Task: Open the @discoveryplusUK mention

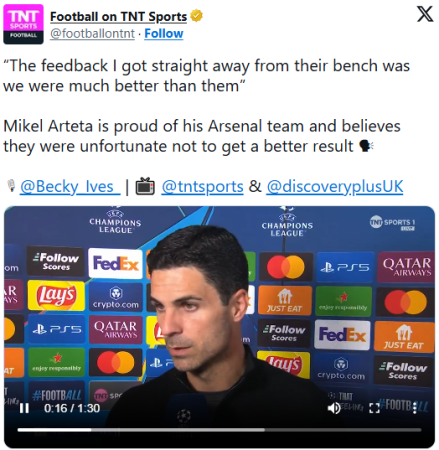Action: [x=335, y=186]
